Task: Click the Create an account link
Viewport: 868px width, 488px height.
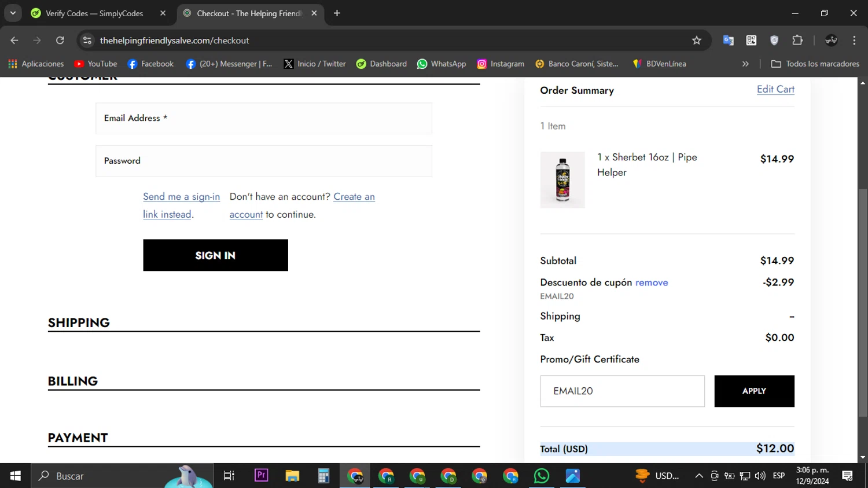Action: (x=302, y=206)
